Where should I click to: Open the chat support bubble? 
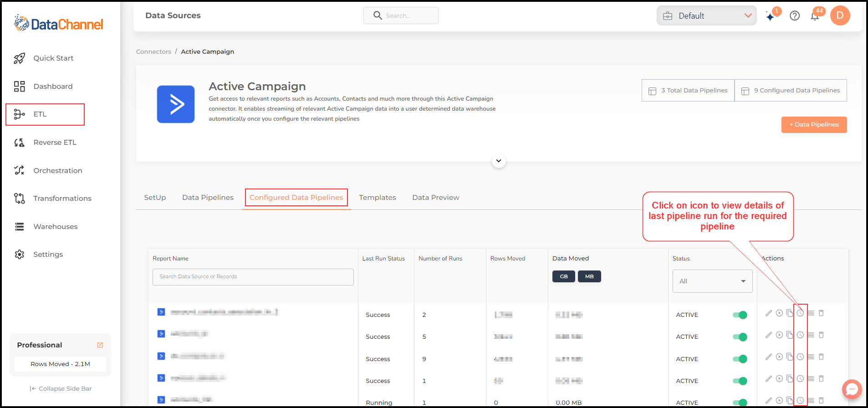click(x=852, y=389)
